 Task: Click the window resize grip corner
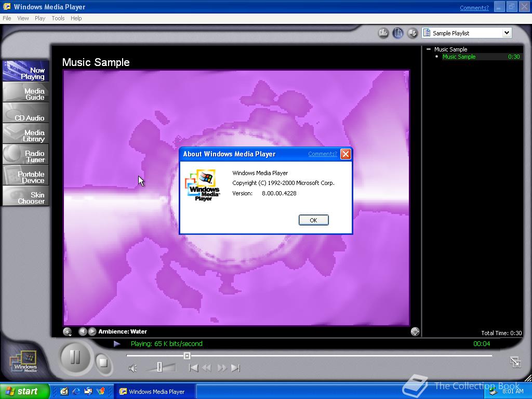pos(528,378)
